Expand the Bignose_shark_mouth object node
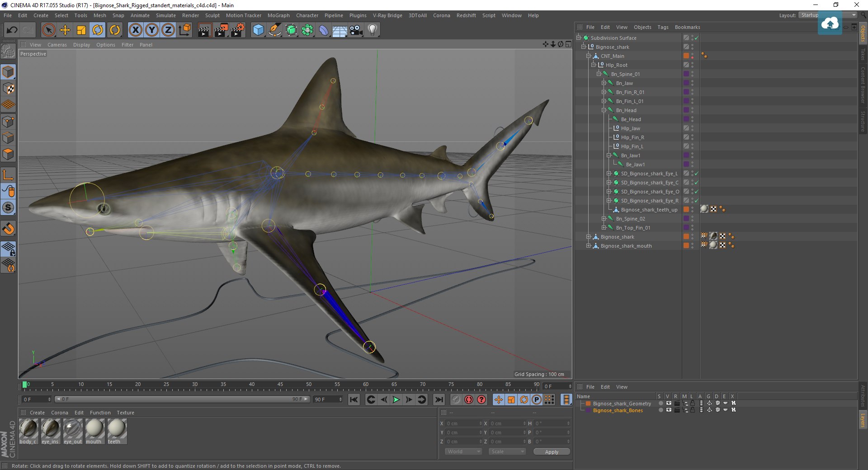The width and height of the screenshot is (868, 470). [x=589, y=246]
